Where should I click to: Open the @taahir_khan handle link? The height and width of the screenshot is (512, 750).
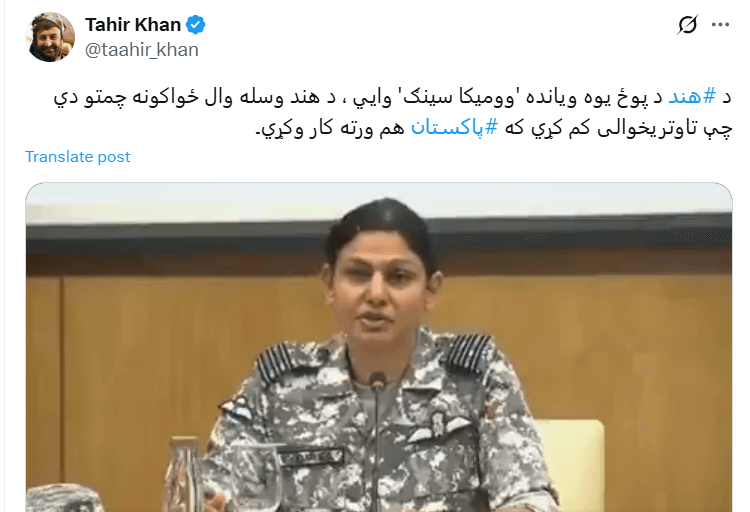pos(142,50)
